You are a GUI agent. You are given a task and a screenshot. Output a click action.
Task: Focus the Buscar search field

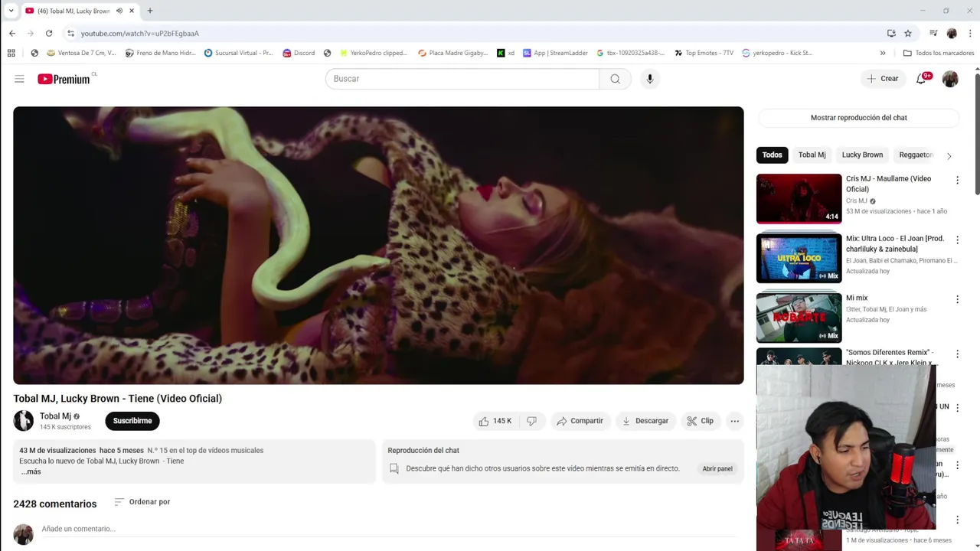pyautogui.click(x=462, y=79)
